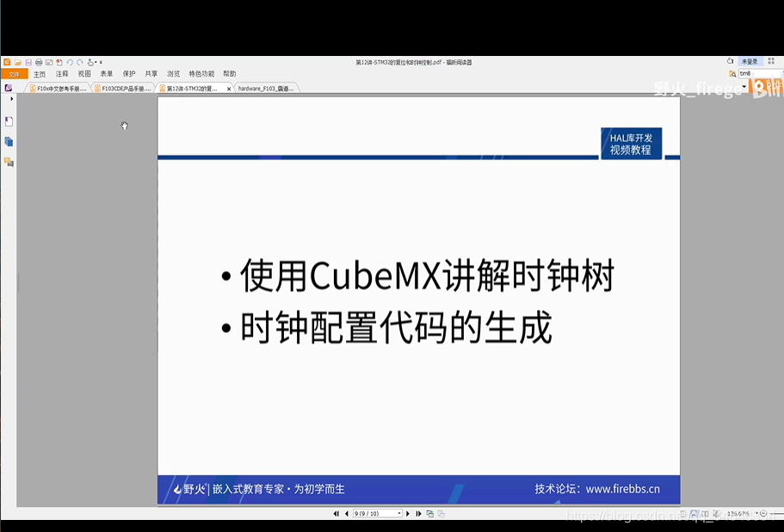This screenshot has height=532, width=784.
Task: Click the grid layout icon at top right
Action: pos(771,61)
